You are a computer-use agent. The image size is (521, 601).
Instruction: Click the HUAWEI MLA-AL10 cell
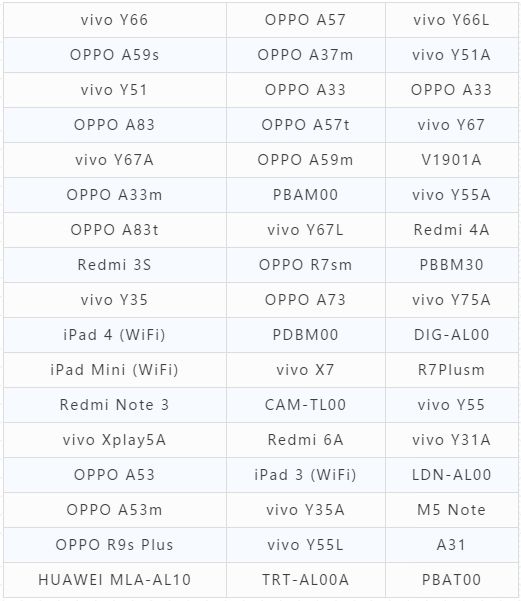pos(115,580)
